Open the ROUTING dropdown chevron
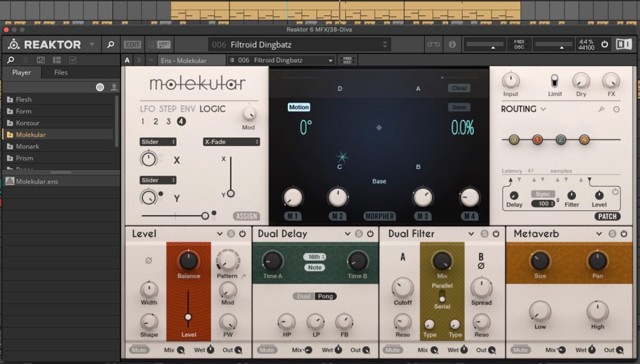The height and width of the screenshot is (364, 640). click(543, 109)
